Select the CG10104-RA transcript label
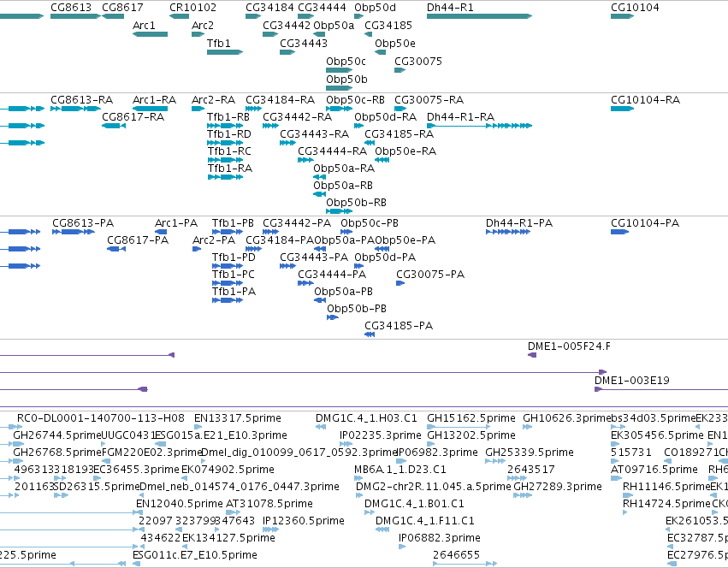This screenshot has width=728, height=568. [645, 100]
